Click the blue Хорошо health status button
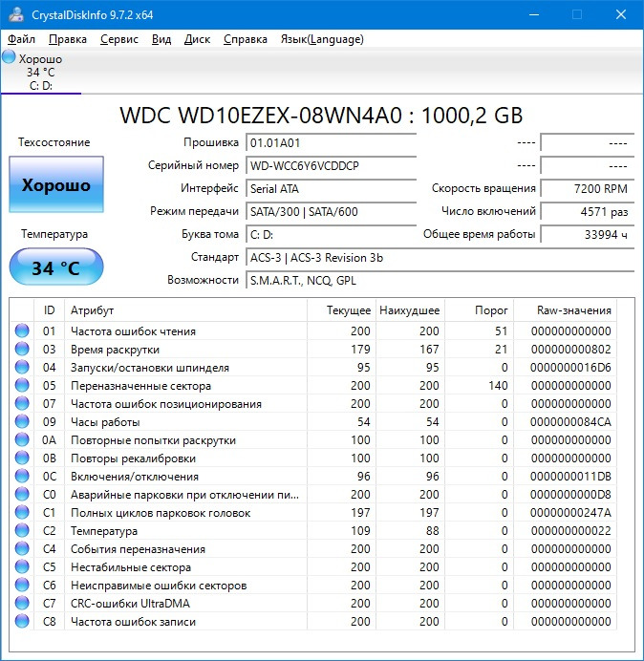Image resolution: width=644 pixels, height=661 pixels. click(x=55, y=185)
